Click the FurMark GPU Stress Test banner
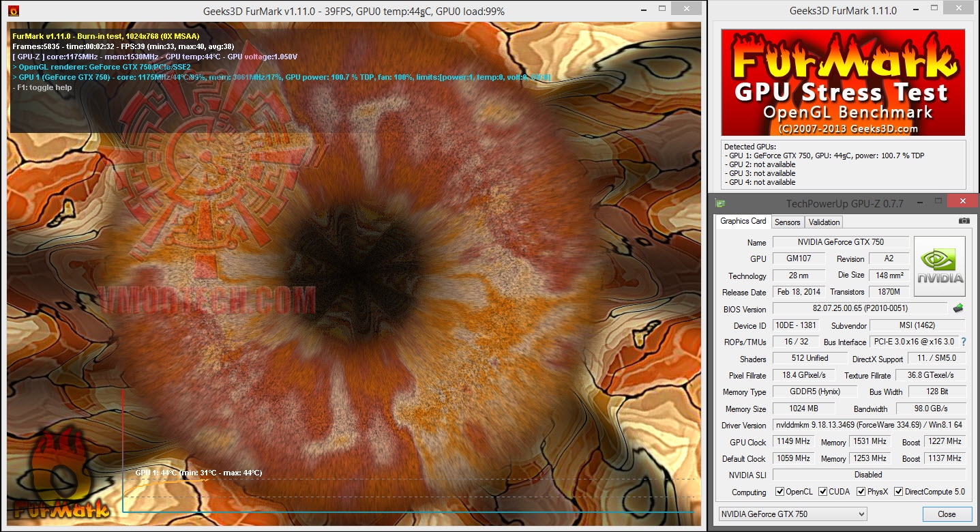 click(x=843, y=83)
